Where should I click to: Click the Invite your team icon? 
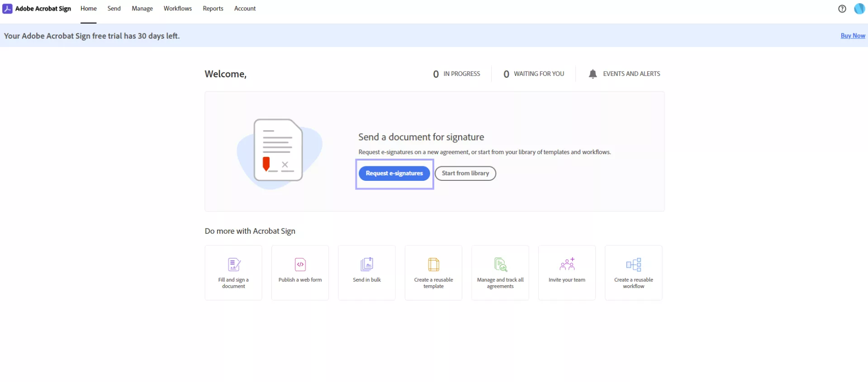tap(567, 264)
